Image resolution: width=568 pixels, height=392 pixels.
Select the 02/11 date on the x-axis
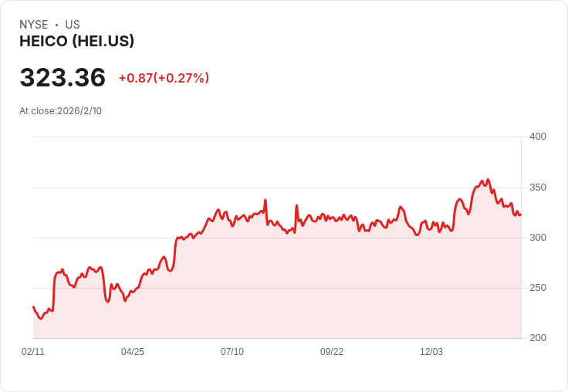point(33,352)
